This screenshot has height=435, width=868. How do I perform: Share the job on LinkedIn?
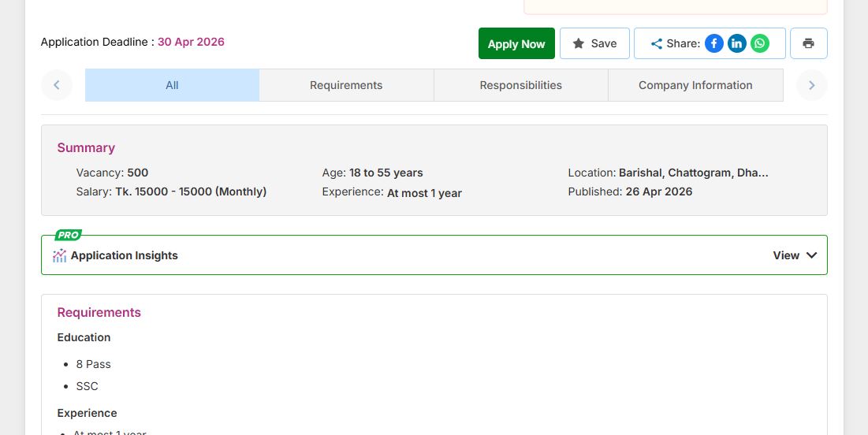tap(736, 43)
